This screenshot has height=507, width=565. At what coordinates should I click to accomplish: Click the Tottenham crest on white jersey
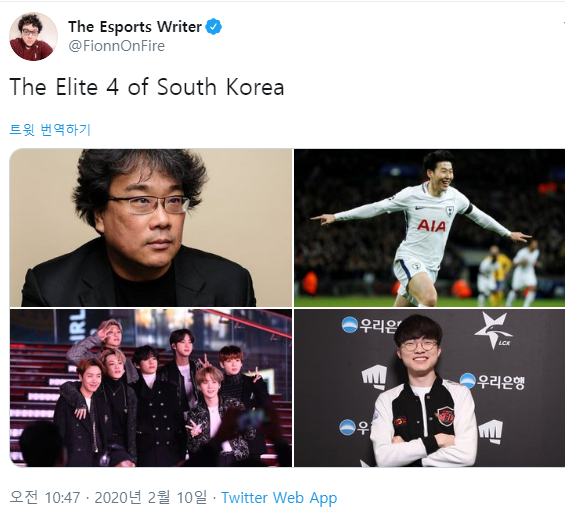click(449, 210)
